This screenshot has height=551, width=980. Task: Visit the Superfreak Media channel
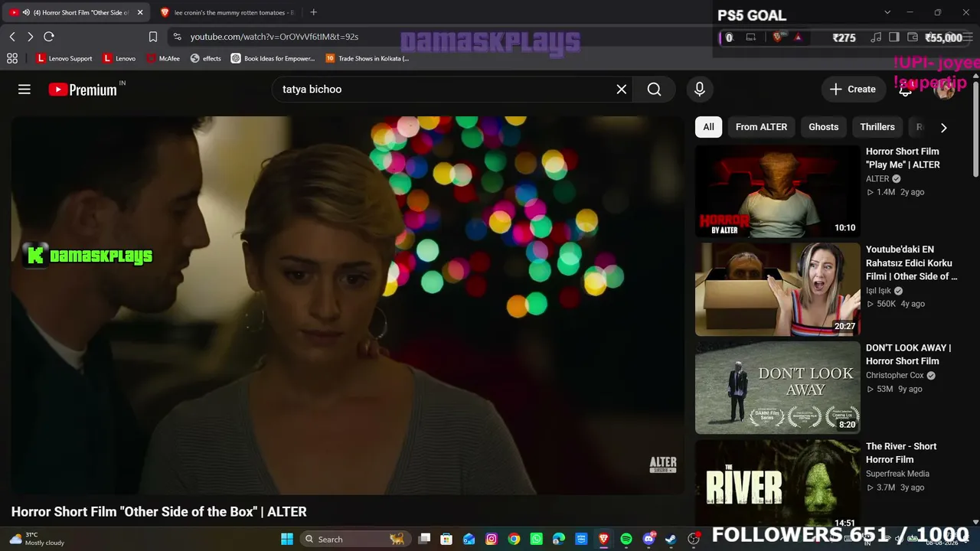point(897,474)
